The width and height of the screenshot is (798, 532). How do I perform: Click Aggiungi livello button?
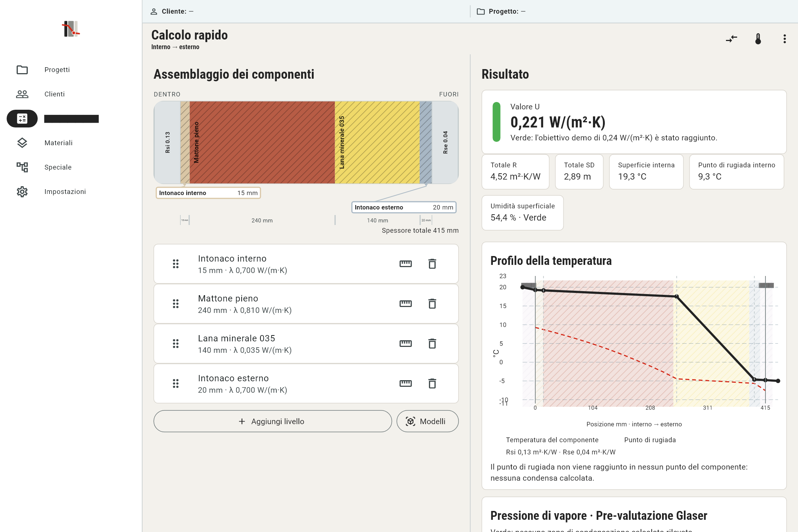[x=273, y=421]
